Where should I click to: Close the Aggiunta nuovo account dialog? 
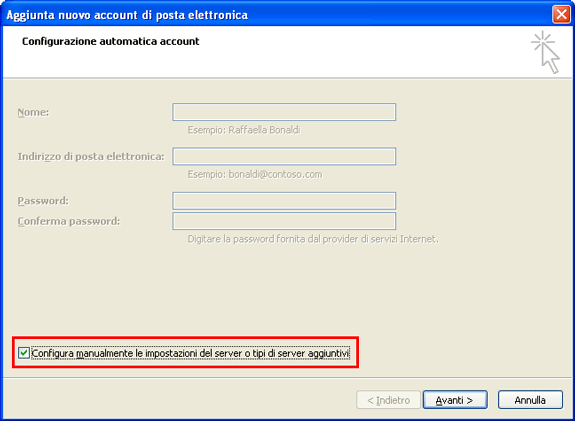click(561, 15)
